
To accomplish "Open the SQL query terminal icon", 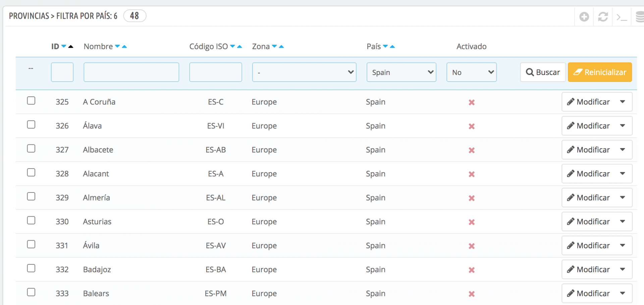I will (622, 17).
